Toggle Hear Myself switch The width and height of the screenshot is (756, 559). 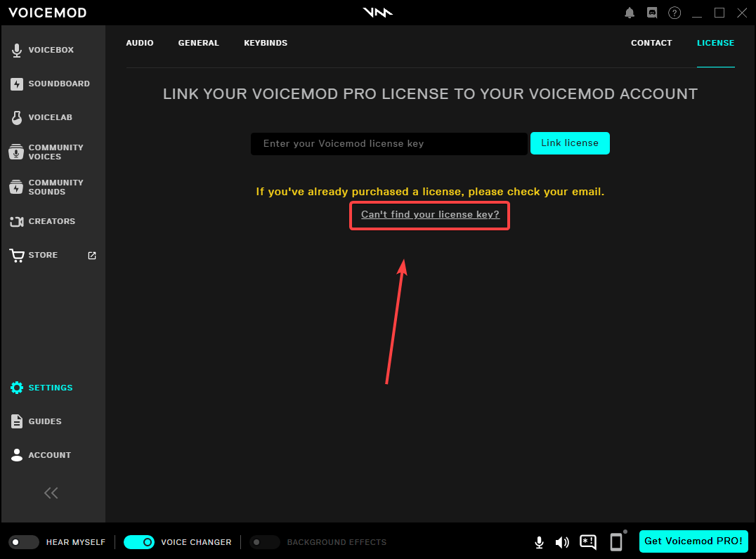click(24, 542)
